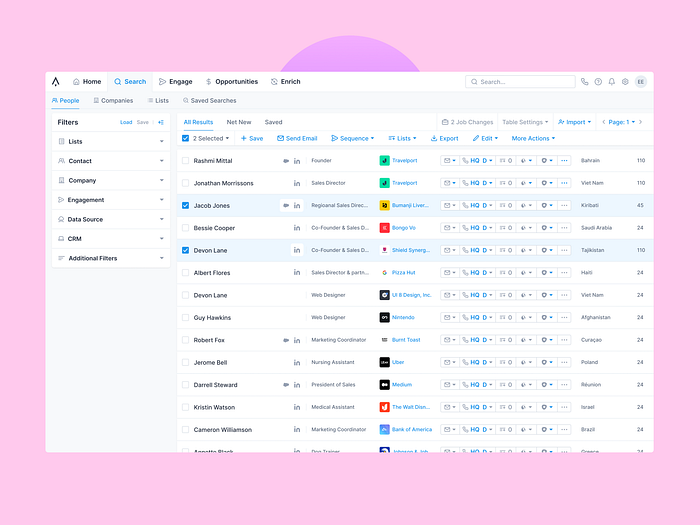Click the top Search input field
Image resolution: width=700 pixels, height=525 pixels.
[x=520, y=82]
